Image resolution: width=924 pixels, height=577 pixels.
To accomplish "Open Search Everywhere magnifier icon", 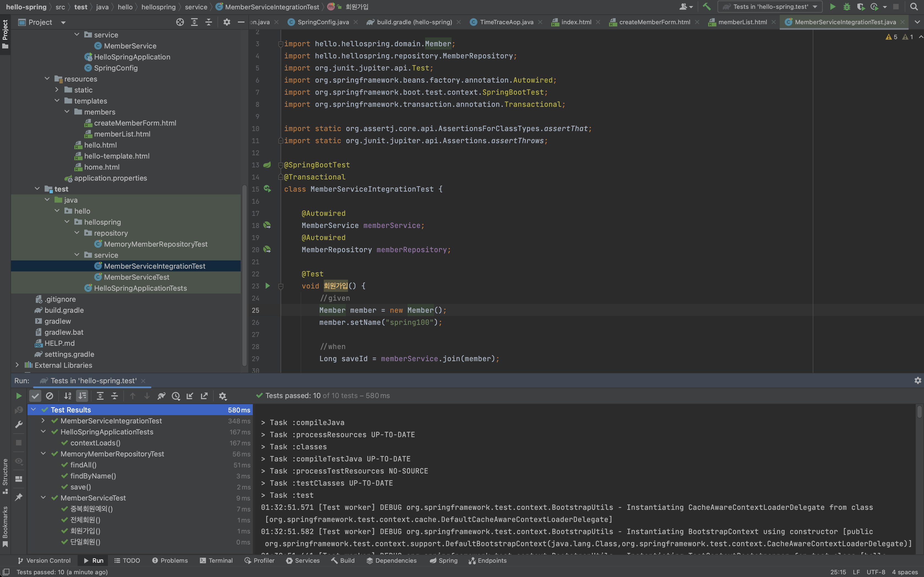I will (914, 7).
